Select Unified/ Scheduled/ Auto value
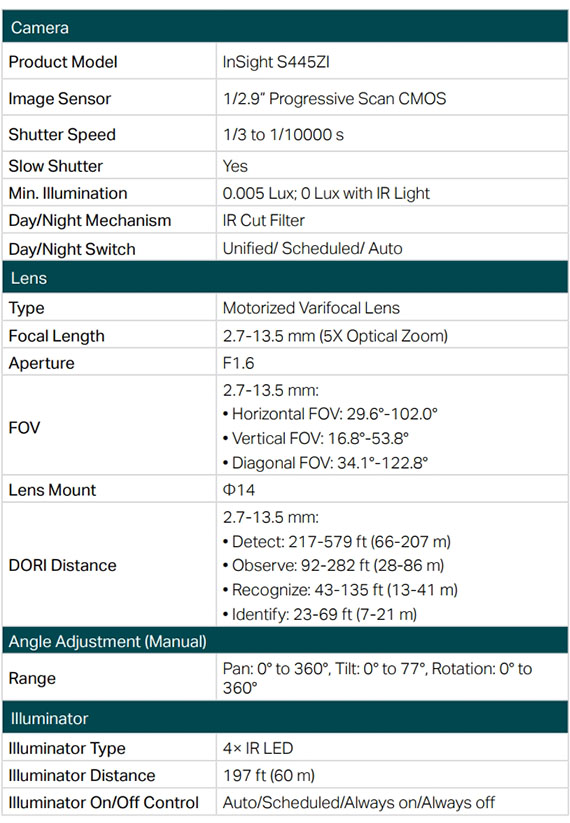The width and height of the screenshot is (570, 823). coord(312,248)
